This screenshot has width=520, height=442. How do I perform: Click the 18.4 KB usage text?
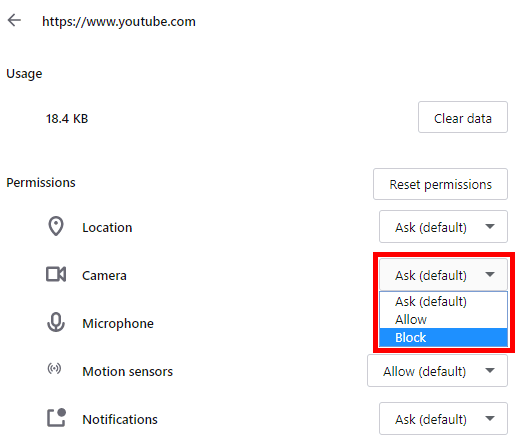tap(67, 118)
